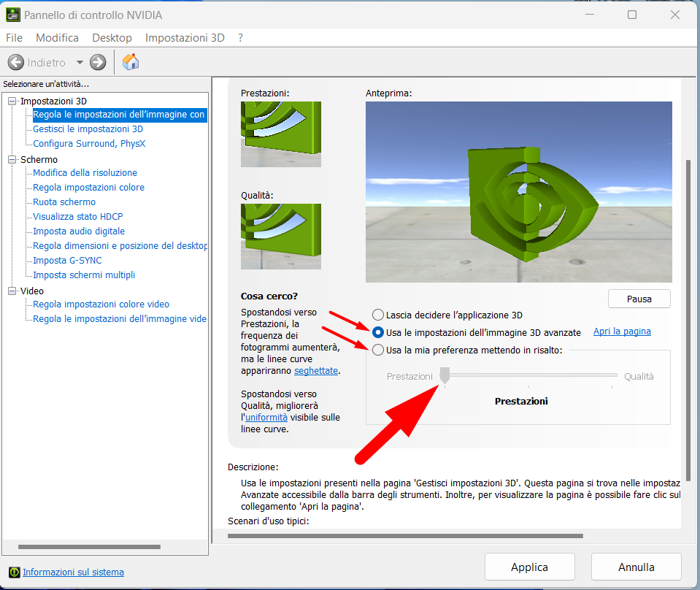
Task: Click the Applica button
Action: tap(529, 567)
